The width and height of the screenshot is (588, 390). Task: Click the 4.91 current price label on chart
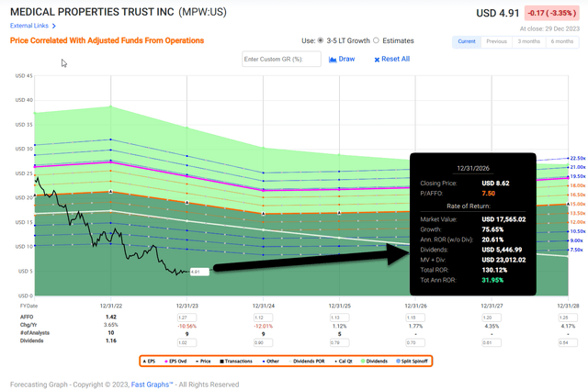pos(199,272)
